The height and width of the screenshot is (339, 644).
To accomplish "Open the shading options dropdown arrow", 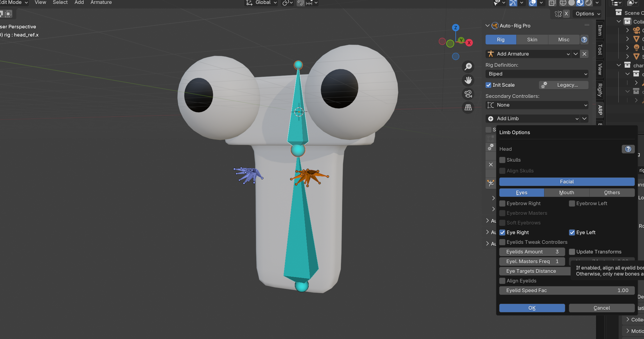I will coord(597,3).
